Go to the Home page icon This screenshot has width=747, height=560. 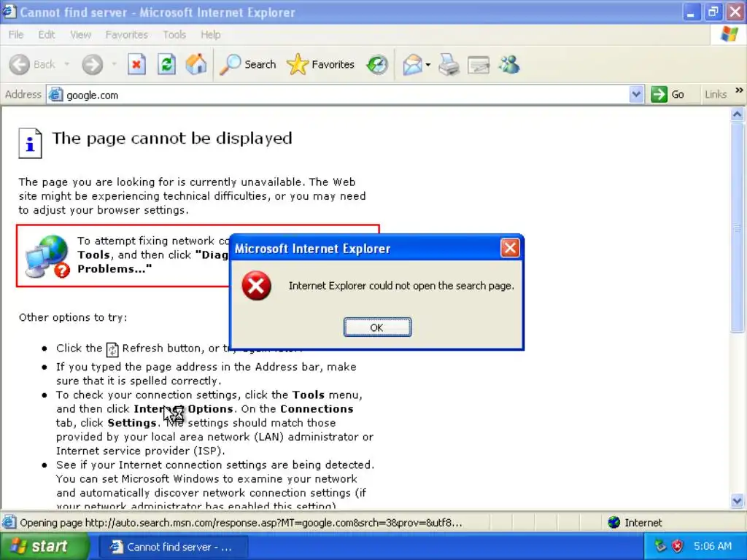point(196,64)
